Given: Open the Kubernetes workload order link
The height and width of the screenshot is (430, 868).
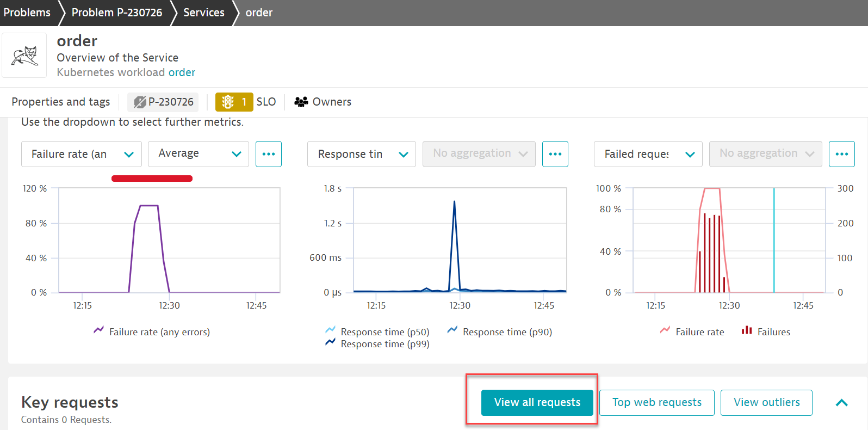Looking at the screenshot, I should point(182,72).
